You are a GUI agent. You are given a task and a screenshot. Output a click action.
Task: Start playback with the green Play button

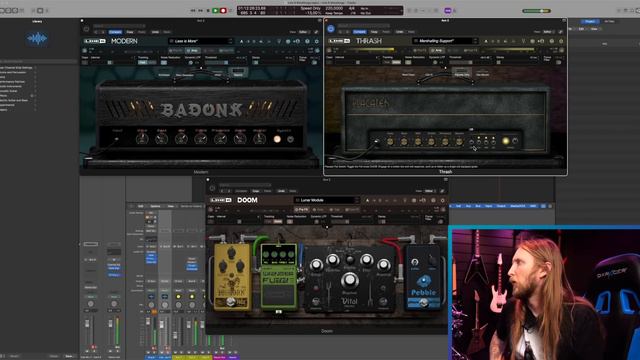[215, 11]
